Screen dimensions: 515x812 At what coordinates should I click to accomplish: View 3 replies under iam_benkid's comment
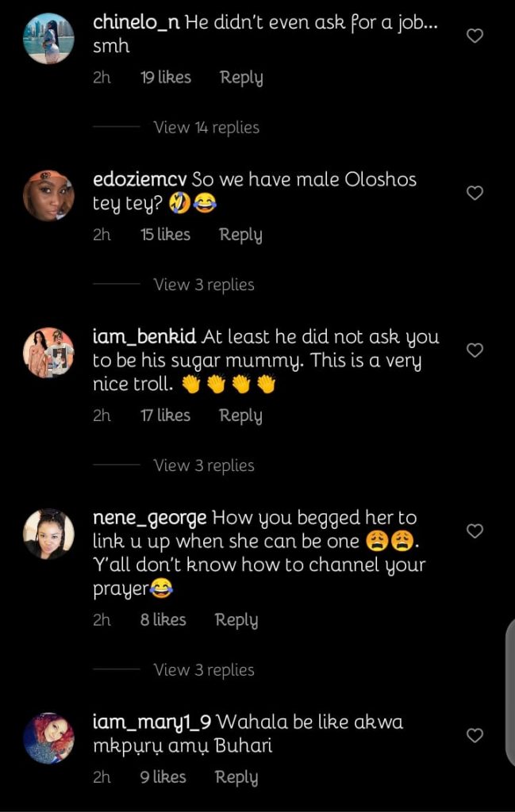pos(203,465)
